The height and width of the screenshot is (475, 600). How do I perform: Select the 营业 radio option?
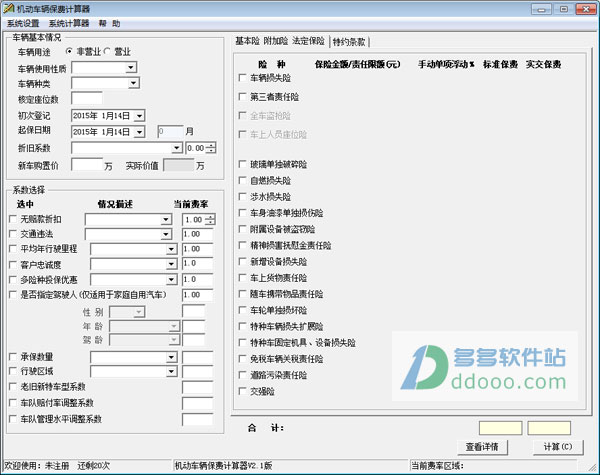[107, 51]
